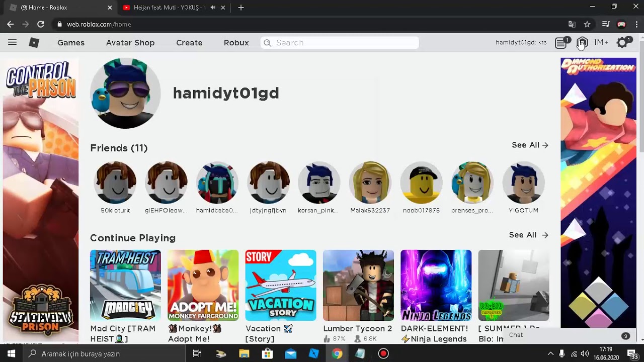Open friend hamidbaba0's avatar
The width and height of the screenshot is (644, 362).
pos(217,183)
